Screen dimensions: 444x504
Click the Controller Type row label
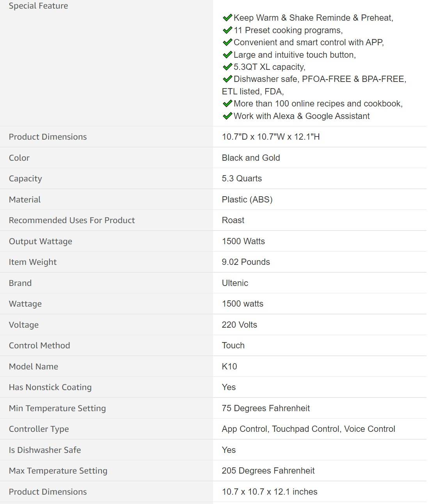pos(39,429)
